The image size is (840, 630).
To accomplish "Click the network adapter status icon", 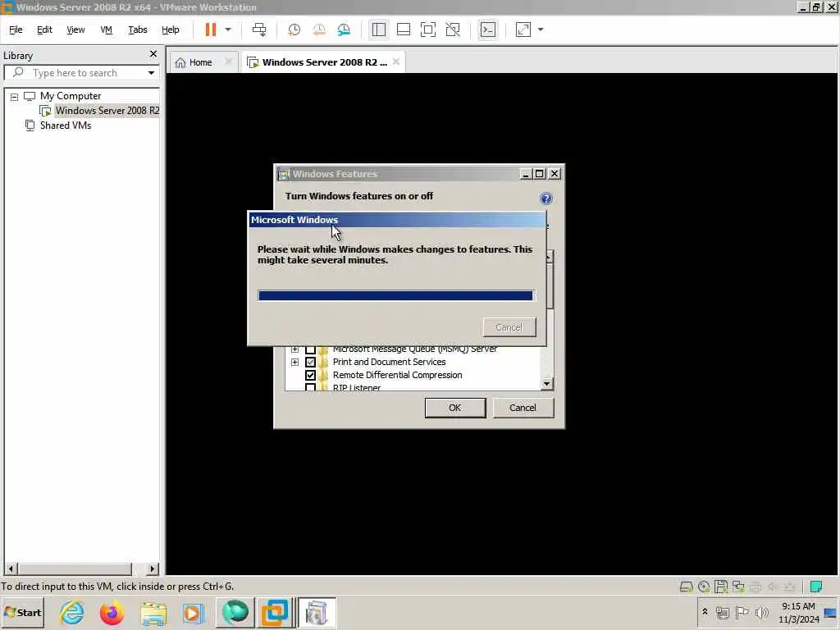I will pyautogui.click(x=738, y=587).
